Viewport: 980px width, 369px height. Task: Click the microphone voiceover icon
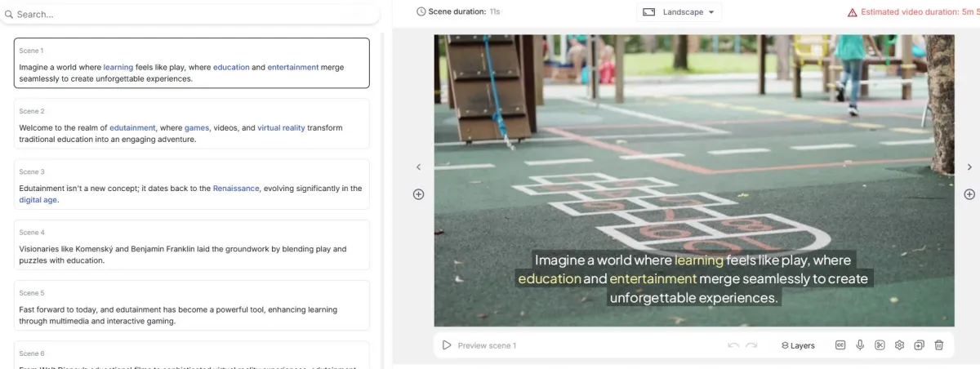point(860,345)
